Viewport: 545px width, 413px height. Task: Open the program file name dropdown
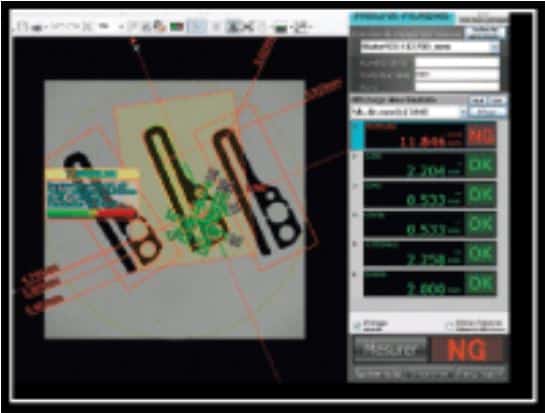[x=430, y=47]
